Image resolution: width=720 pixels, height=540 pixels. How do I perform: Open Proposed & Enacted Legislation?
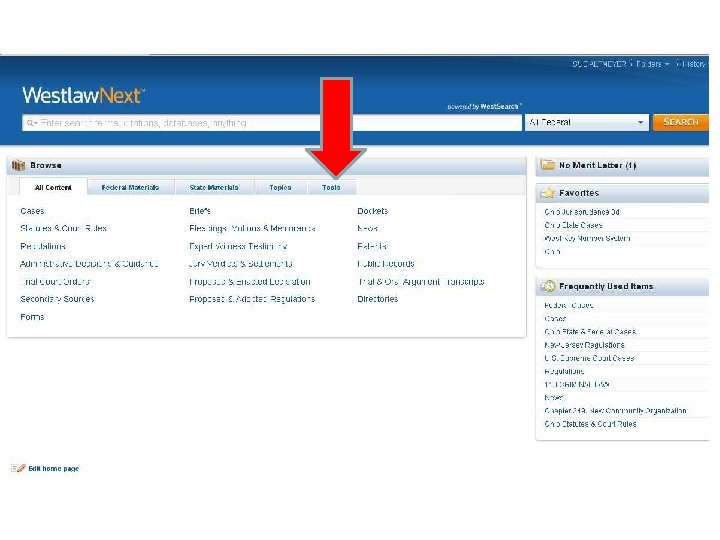click(250, 281)
